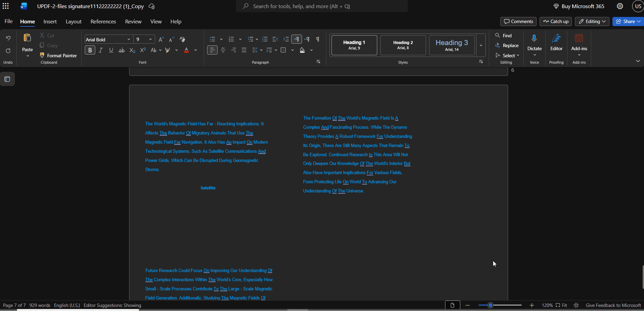This screenshot has width=644, height=311.
Task: Open the font name combo box
Action: pos(108,39)
